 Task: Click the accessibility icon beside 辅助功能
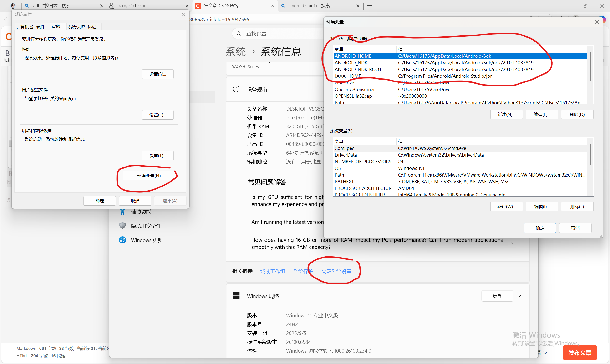pos(122,212)
